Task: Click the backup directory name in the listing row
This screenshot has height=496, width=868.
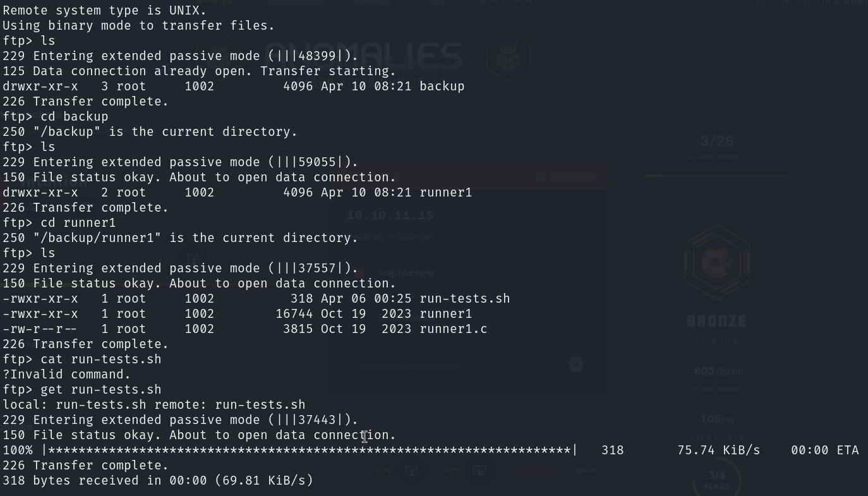Action: [x=442, y=87]
